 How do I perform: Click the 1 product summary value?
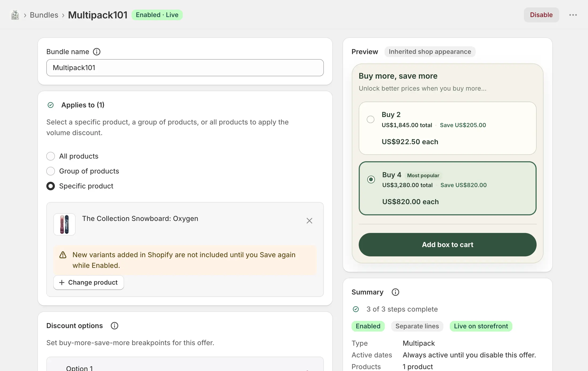click(418, 367)
